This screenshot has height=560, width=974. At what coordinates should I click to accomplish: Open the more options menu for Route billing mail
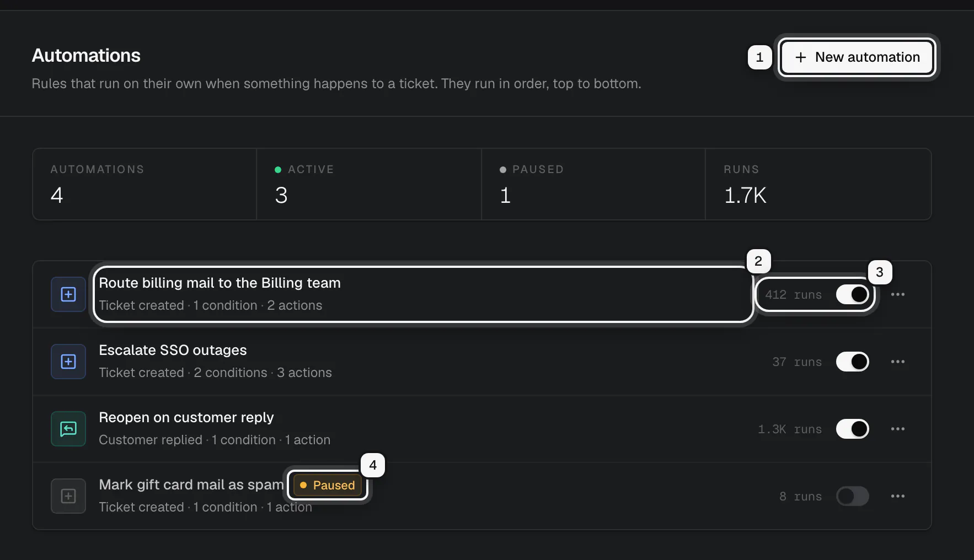coord(897,294)
